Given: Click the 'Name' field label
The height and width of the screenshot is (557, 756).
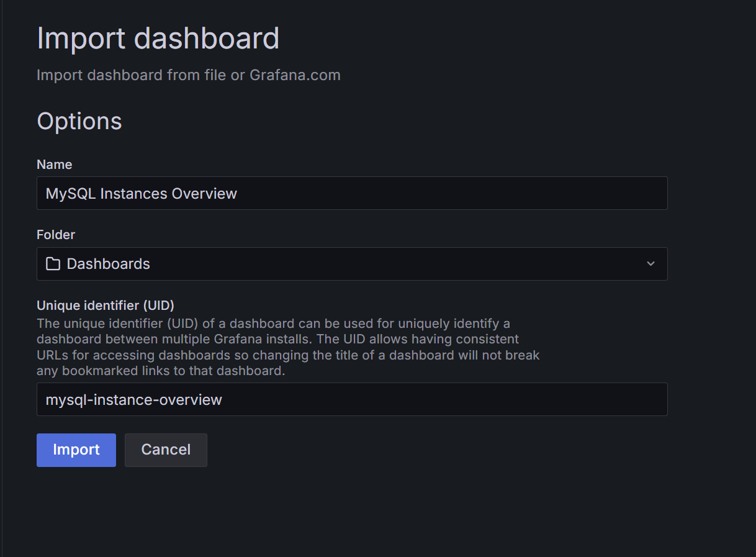Looking at the screenshot, I should point(55,165).
